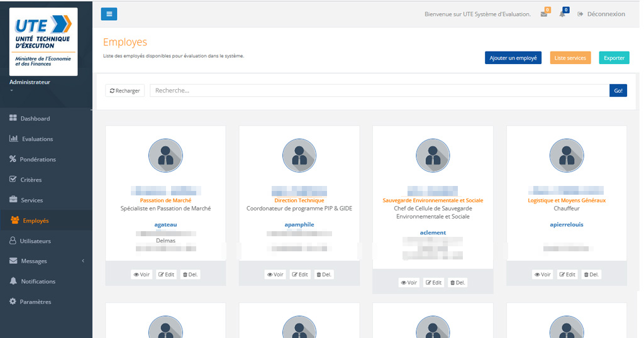The height and width of the screenshot is (338, 644).
Task: Click the Ajouter un employé button
Action: pyautogui.click(x=513, y=58)
